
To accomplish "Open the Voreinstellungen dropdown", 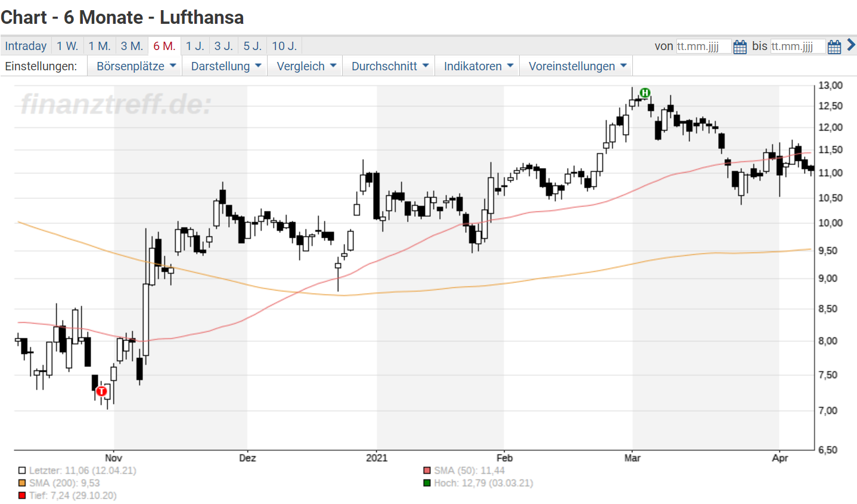I will tap(577, 66).
